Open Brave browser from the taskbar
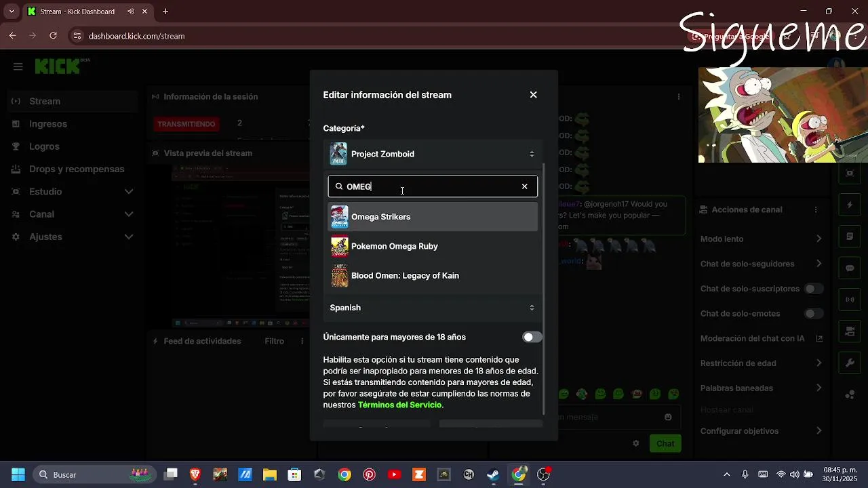This screenshot has width=868, height=488. 195,474
